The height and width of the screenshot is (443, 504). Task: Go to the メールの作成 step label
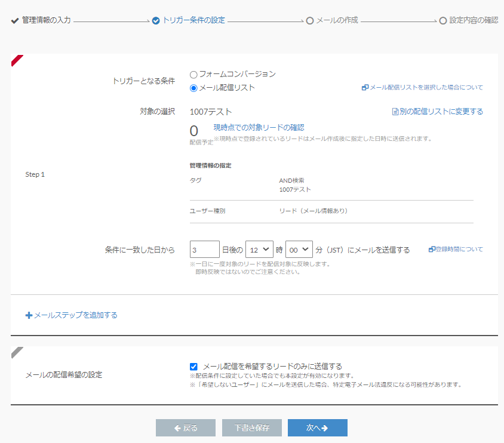pyautogui.click(x=337, y=20)
